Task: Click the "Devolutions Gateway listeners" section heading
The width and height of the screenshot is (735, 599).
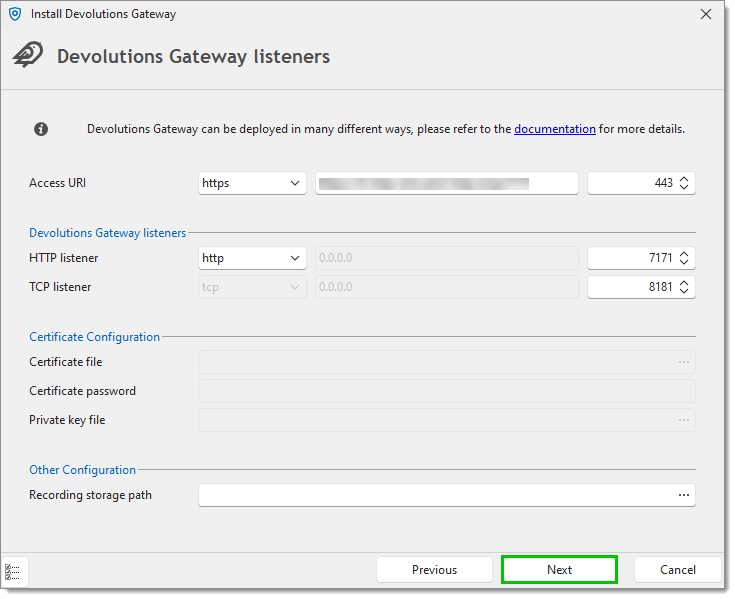Action: tap(108, 234)
